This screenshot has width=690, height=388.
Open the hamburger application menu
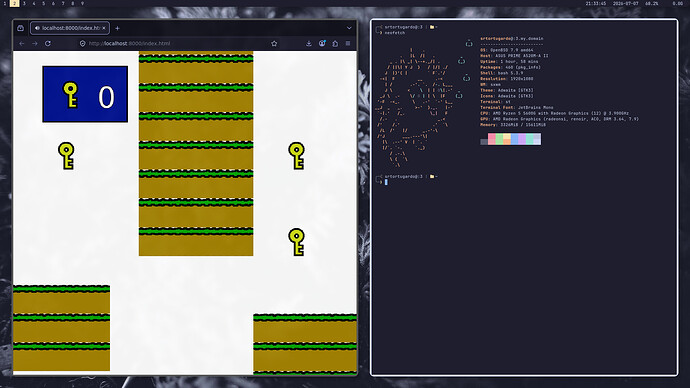coord(348,44)
